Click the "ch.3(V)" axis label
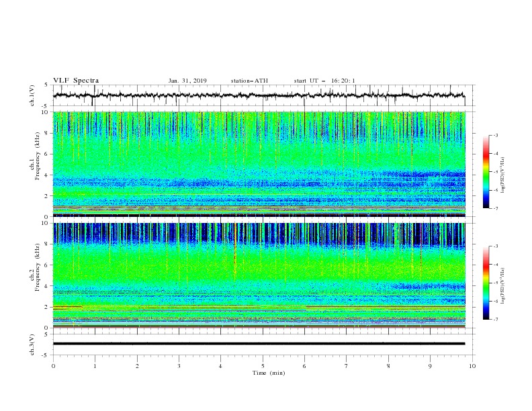The image size is (532, 411). pos(32,345)
